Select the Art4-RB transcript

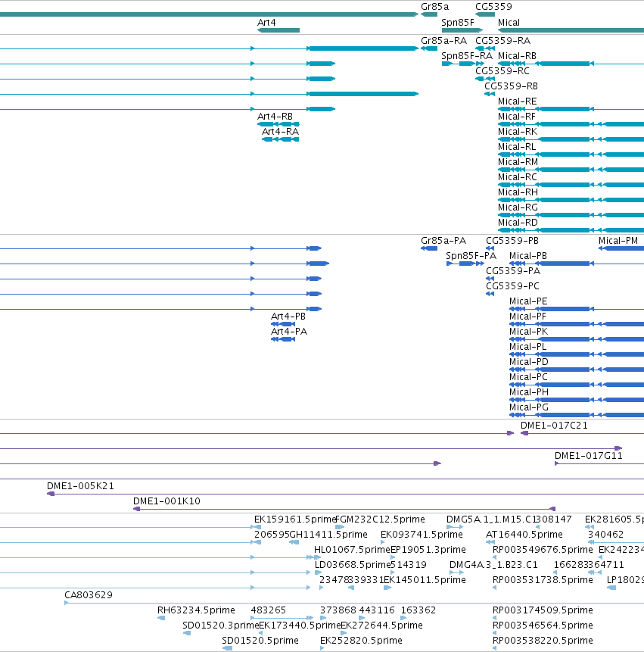pos(278,124)
